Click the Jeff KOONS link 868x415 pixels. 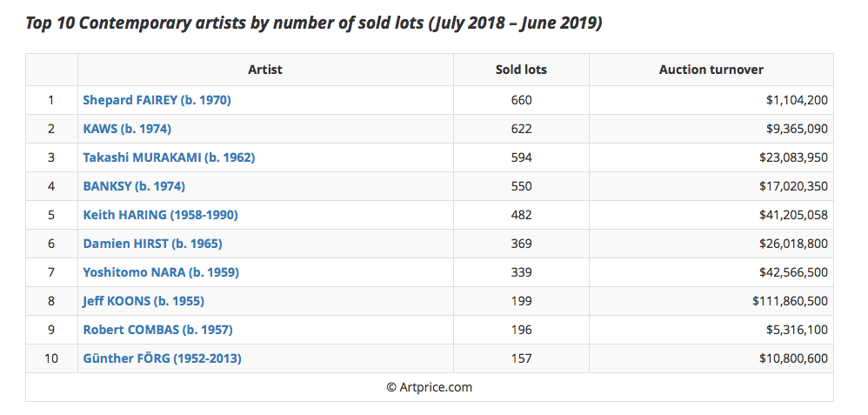144,301
